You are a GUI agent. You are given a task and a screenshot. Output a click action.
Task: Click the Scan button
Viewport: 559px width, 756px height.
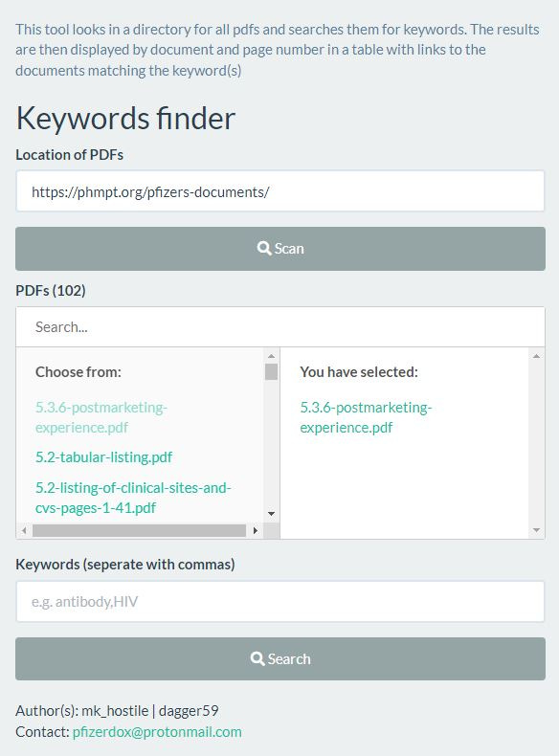tap(280, 249)
